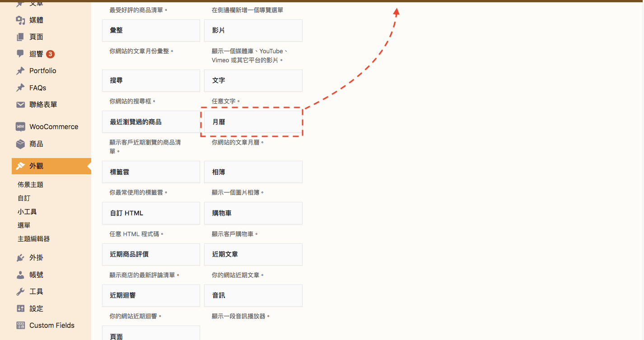Select the 近期文章 recent posts widget
This screenshot has height=340, width=644.
click(x=253, y=255)
